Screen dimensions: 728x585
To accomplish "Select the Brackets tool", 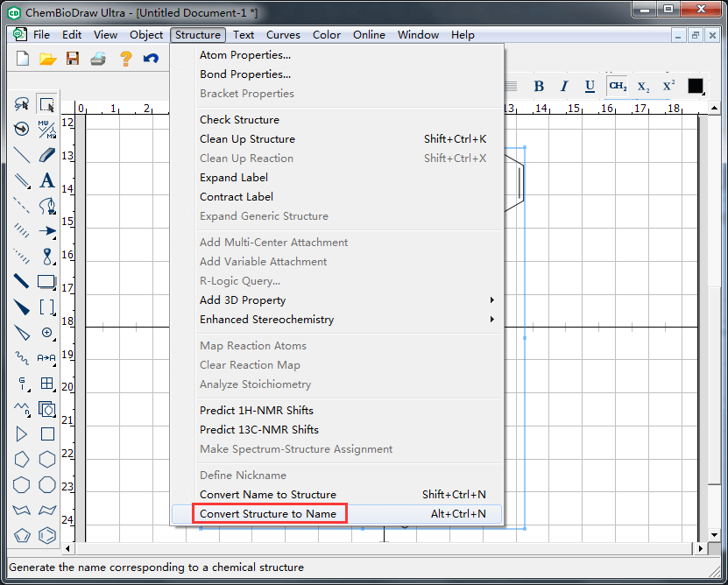I will 47,307.
